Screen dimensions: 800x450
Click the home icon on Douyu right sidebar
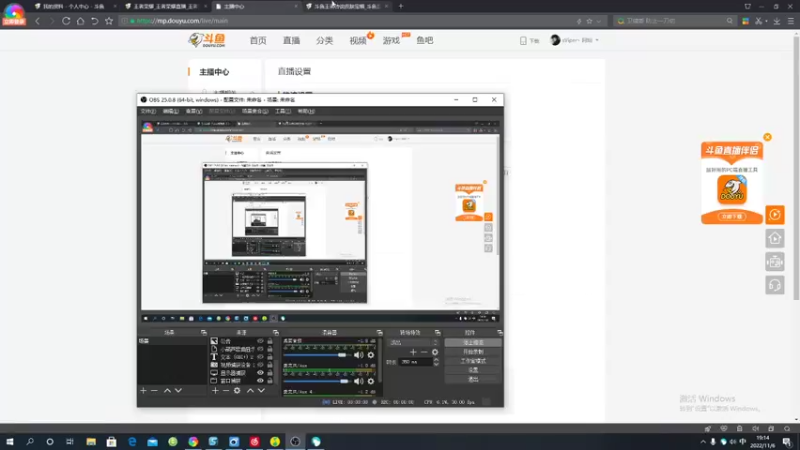click(774, 238)
